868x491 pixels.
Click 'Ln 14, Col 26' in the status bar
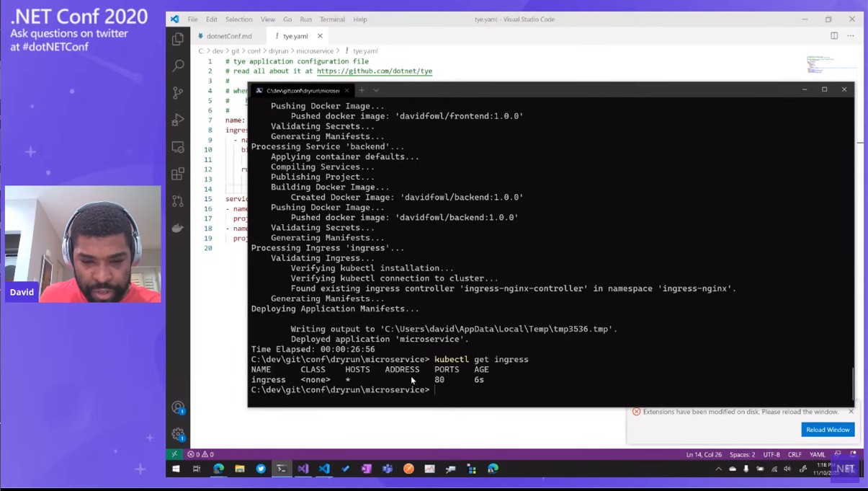pyautogui.click(x=703, y=454)
